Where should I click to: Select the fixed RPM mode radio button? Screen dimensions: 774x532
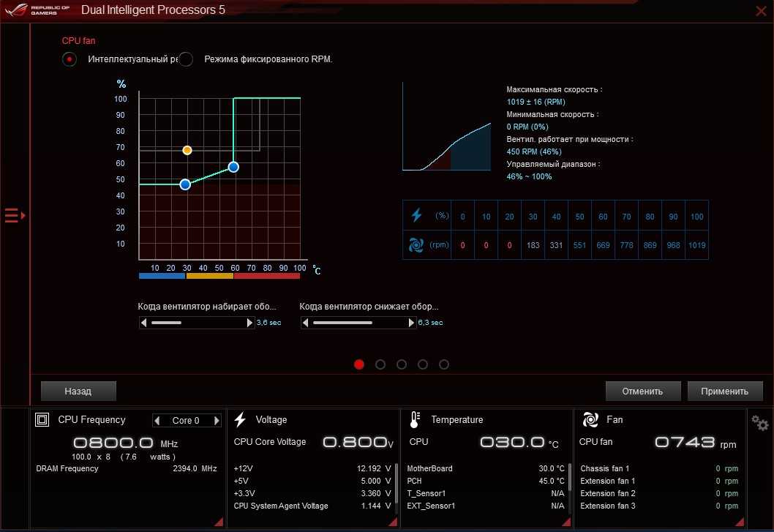[x=186, y=59]
